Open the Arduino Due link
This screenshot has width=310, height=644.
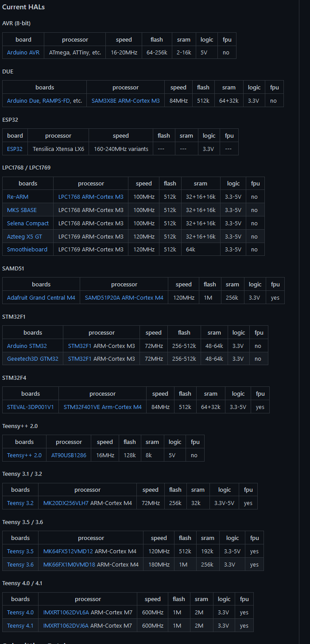[x=23, y=100]
